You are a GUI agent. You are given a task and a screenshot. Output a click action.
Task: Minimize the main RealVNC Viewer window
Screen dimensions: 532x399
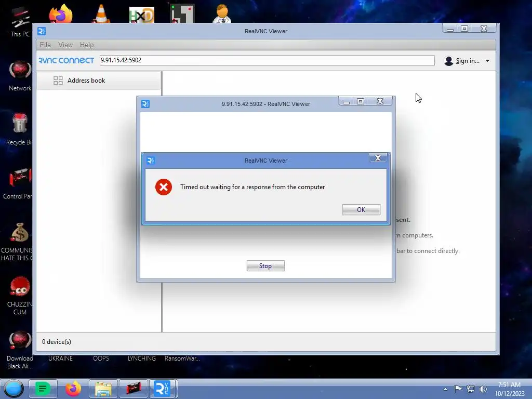coord(450,29)
